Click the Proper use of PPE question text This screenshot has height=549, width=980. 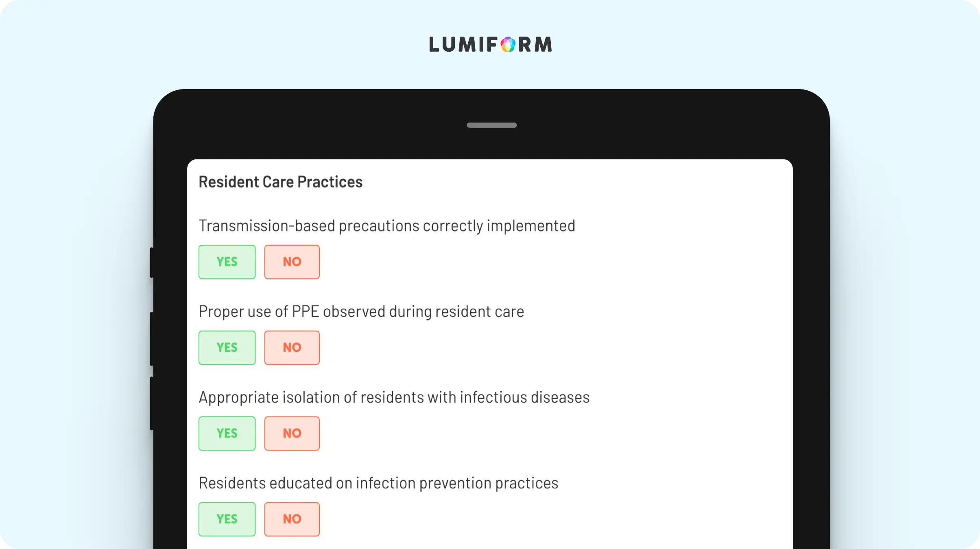(x=361, y=312)
